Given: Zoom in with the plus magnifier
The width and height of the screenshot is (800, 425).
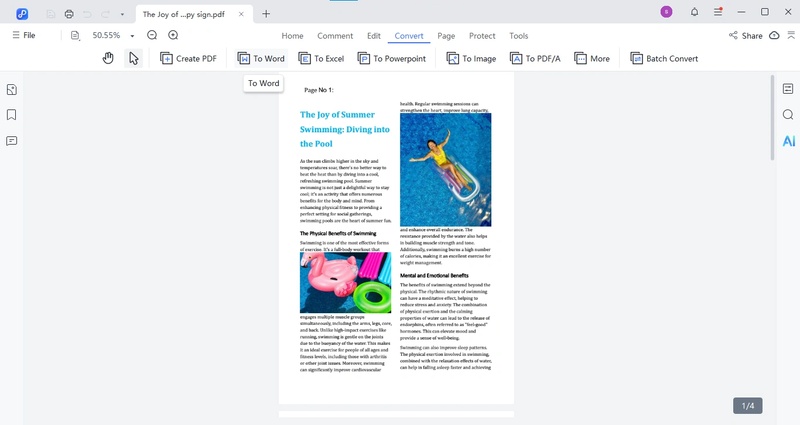Looking at the screenshot, I should (173, 35).
